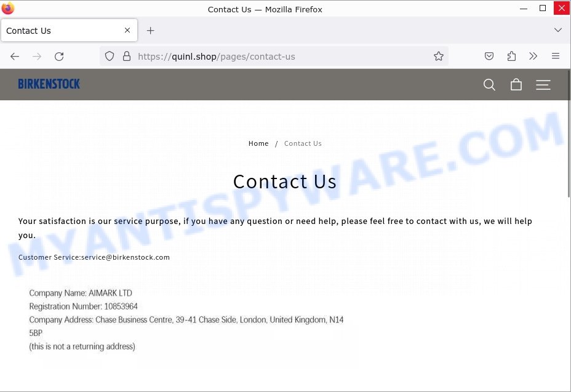The image size is (571, 392).
Task: Open the extensions puzzle icon
Action: (x=511, y=56)
